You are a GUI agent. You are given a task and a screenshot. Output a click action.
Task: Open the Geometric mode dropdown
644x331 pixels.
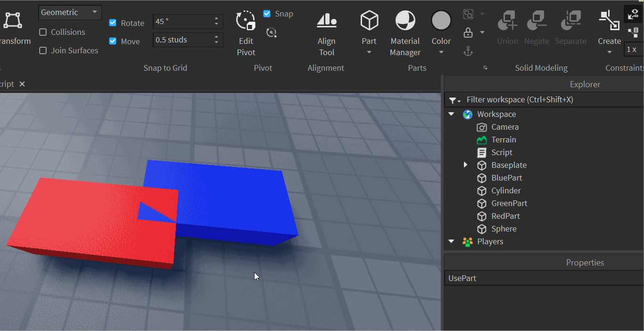pyautogui.click(x=70, y=12)
